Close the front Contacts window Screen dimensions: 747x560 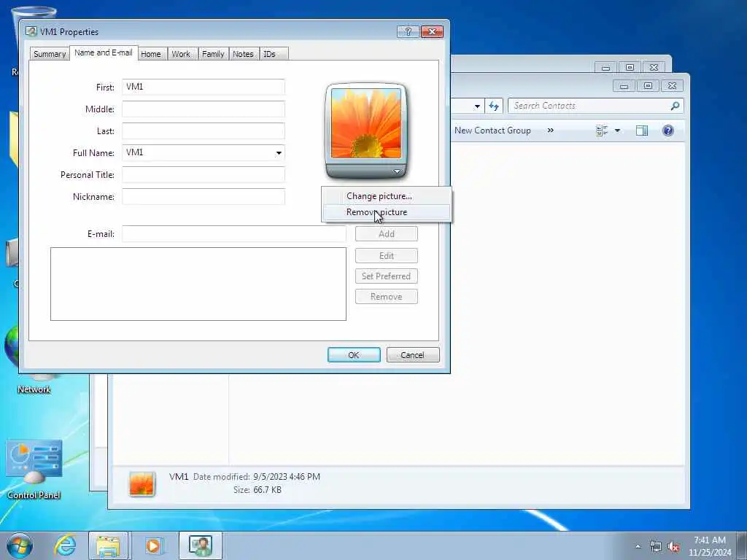tap(672, 86)
